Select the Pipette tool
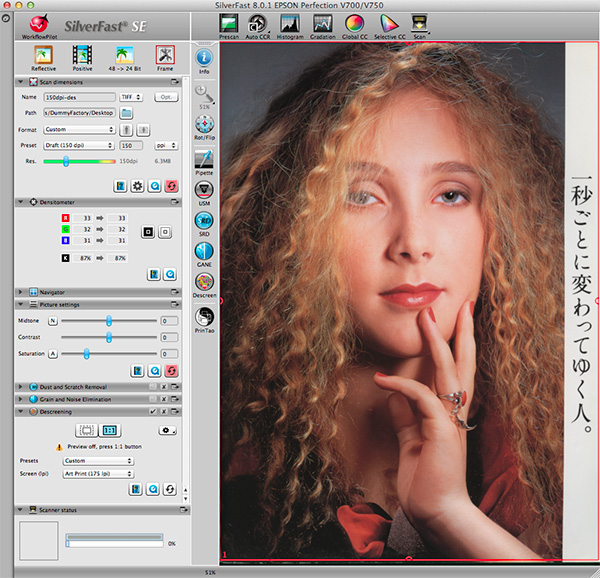This screenshot has height=578, width=600. (x=204, y=160)
